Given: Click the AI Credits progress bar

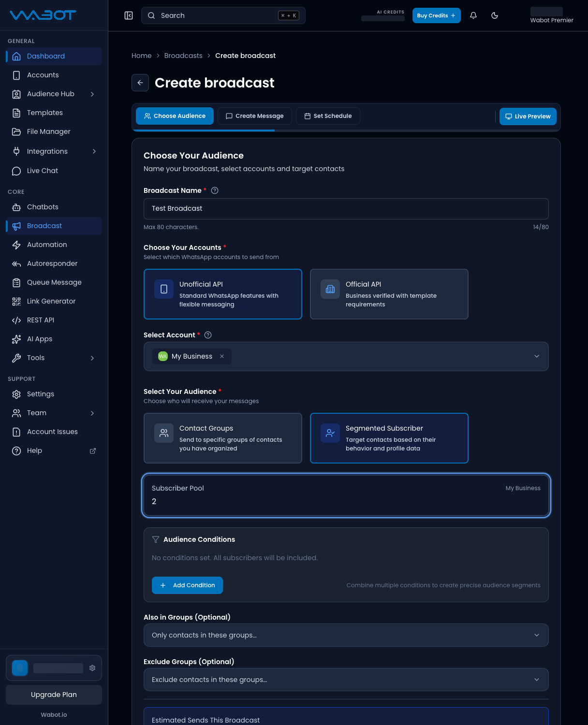Looking at the screenshot, I should 383,19.
